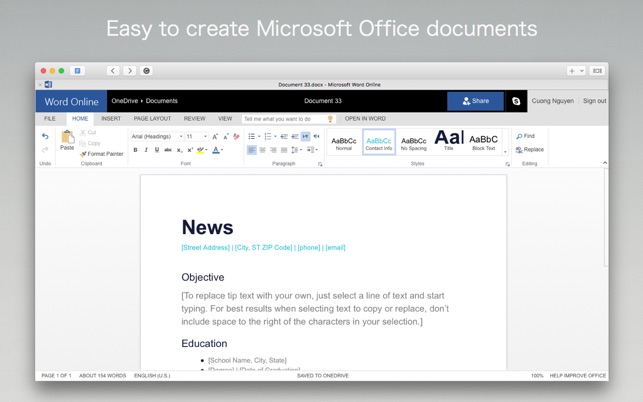Click the Find button
The width and height of the screenshot is (643, 402).
point(526,136)
